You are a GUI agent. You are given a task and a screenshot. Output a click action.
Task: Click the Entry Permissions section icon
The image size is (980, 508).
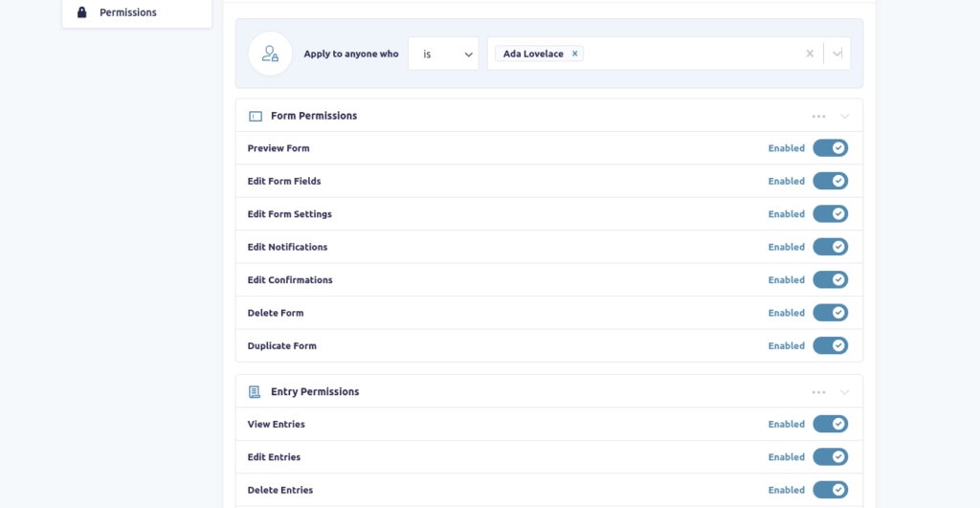(255, 392)
